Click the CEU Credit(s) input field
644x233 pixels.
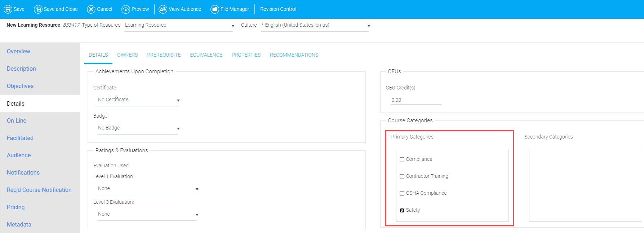[x=416, y=100]
